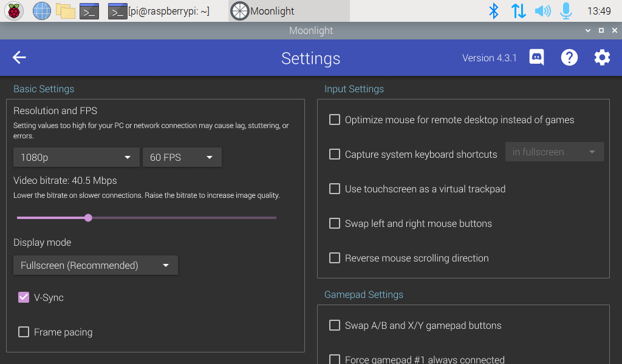The height and width of the screenshot is (364, 622).
Task: Check Optimize mouse for remote desktop
Action: pos(334,120)
